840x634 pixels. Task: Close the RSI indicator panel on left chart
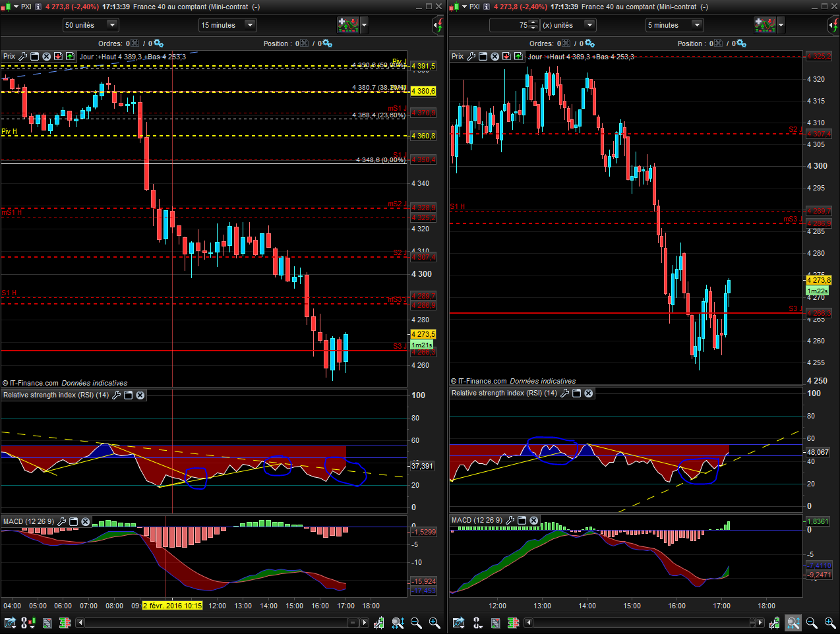[x=140, y=395]
